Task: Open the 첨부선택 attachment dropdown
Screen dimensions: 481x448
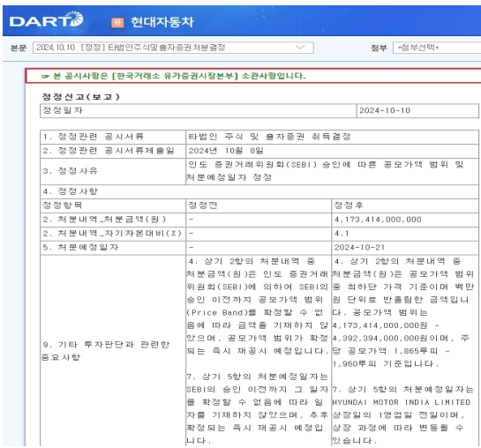Action: pyautogui.click(x=437, y=48)
